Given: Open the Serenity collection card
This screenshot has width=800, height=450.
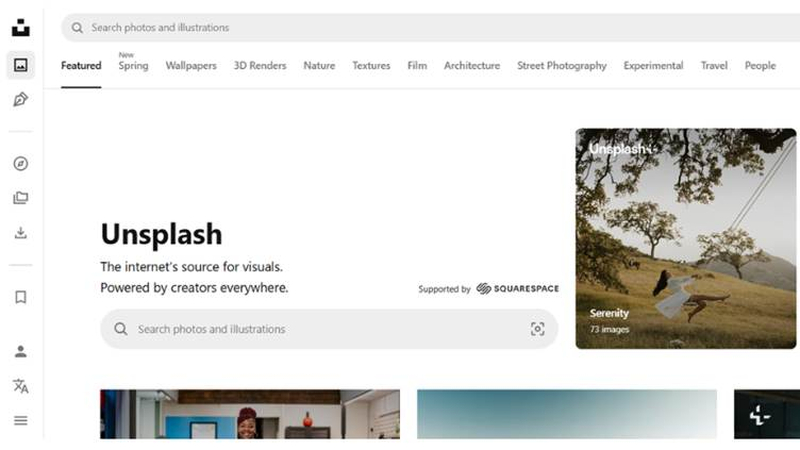Looking at the screenshot, I should (x=686, y=238).
